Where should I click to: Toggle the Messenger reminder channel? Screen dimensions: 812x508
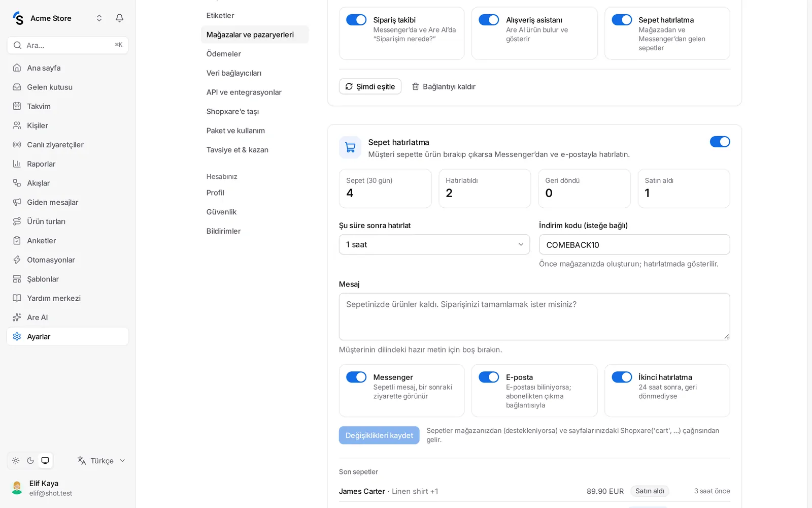[x=356, y=377]
